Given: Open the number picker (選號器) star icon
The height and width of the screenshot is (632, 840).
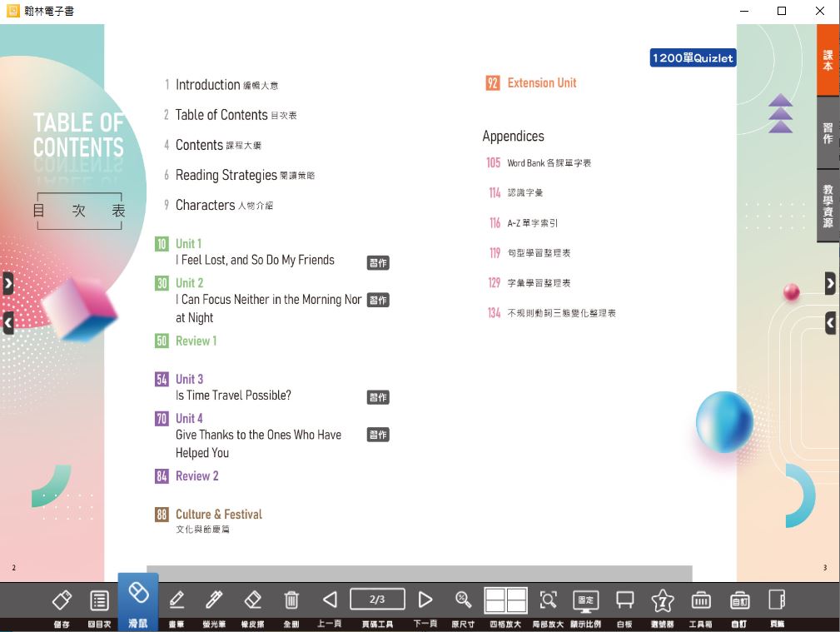Looking at the screenshot, I should (x=663, y=600).
